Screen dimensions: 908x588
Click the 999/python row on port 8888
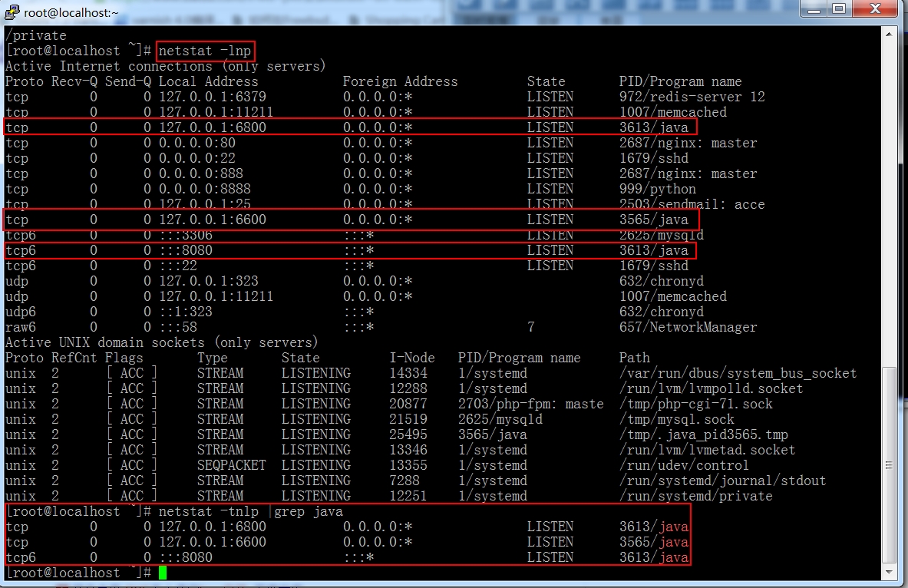[350, 189]
